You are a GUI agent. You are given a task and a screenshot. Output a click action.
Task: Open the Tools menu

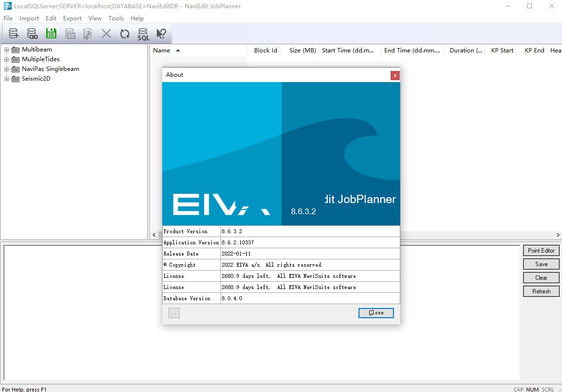(116, 18)
